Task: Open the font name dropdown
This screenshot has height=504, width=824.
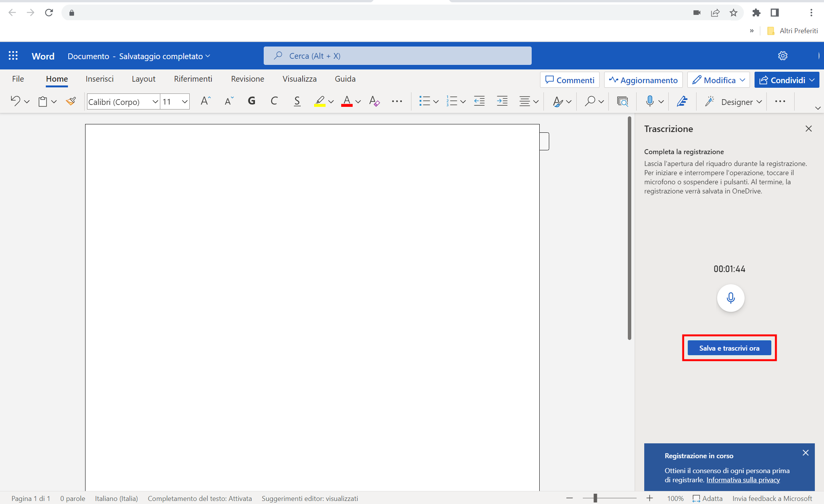Action: coord(154,101)
